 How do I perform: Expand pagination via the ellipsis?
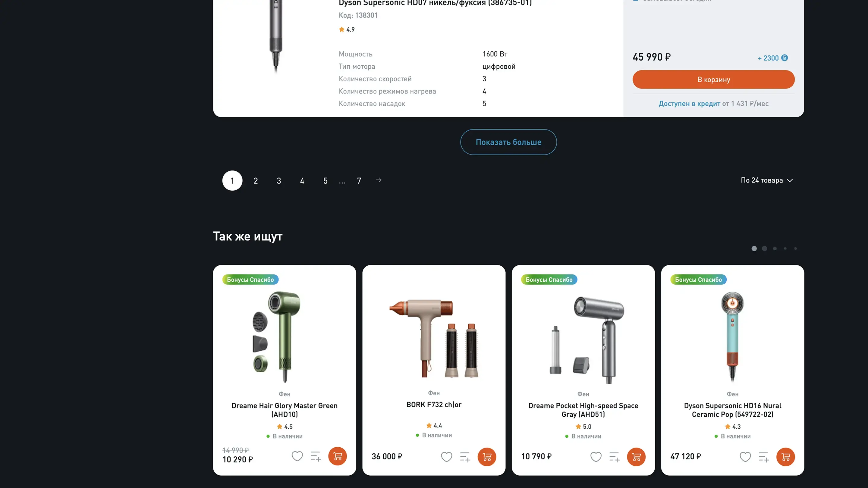pyautogui.click(x=342, y=181)
